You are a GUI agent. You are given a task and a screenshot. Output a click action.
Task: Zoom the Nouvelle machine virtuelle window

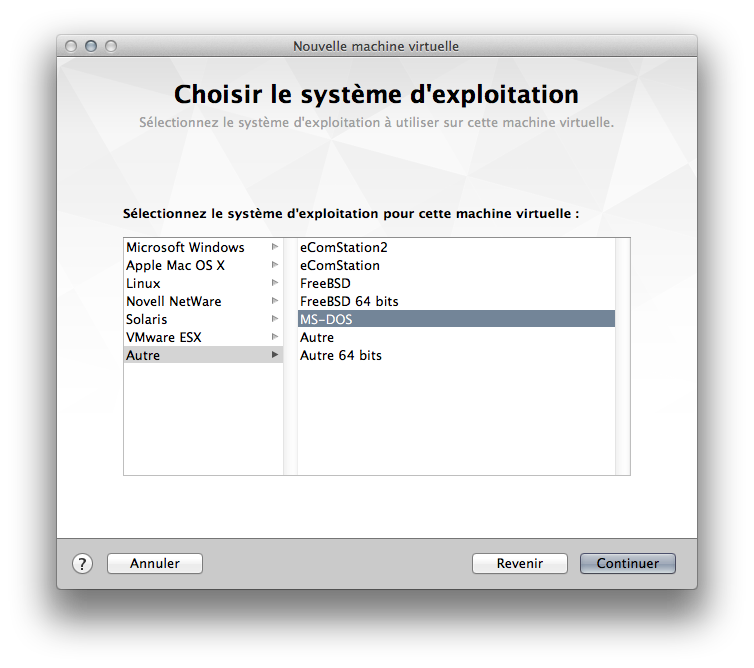tap(111, 46)
